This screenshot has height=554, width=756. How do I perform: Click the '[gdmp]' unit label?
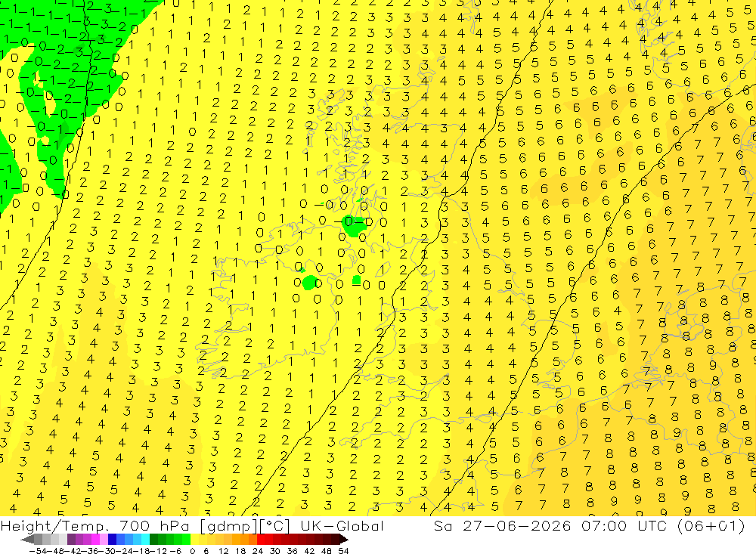click(229, 527)
